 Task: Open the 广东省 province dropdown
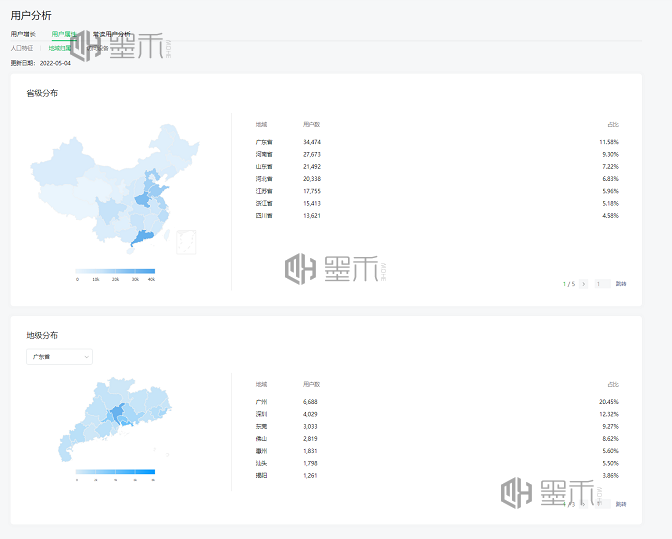60,356
